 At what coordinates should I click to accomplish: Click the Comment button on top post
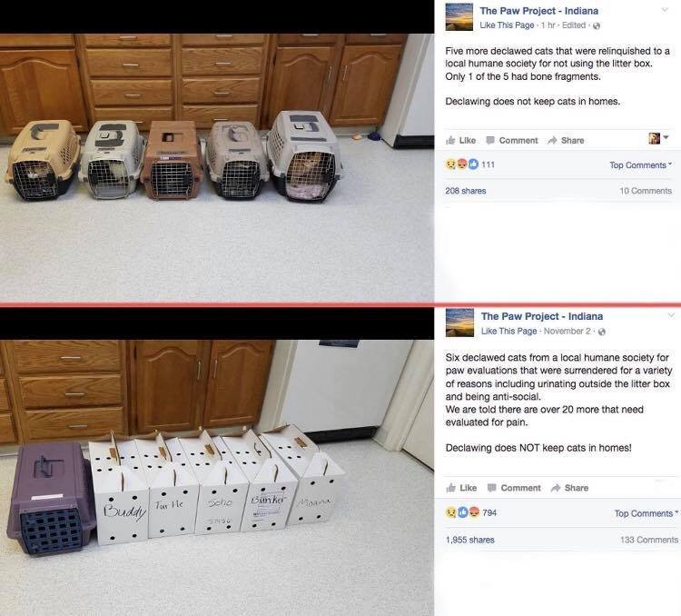pyautogui.click(x=511, y=141)
